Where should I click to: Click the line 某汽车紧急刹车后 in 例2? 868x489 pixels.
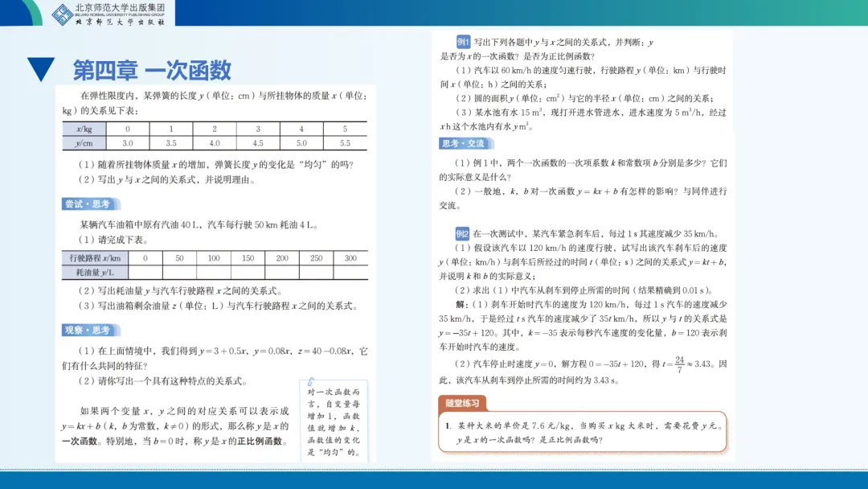[x=596, y=234]
